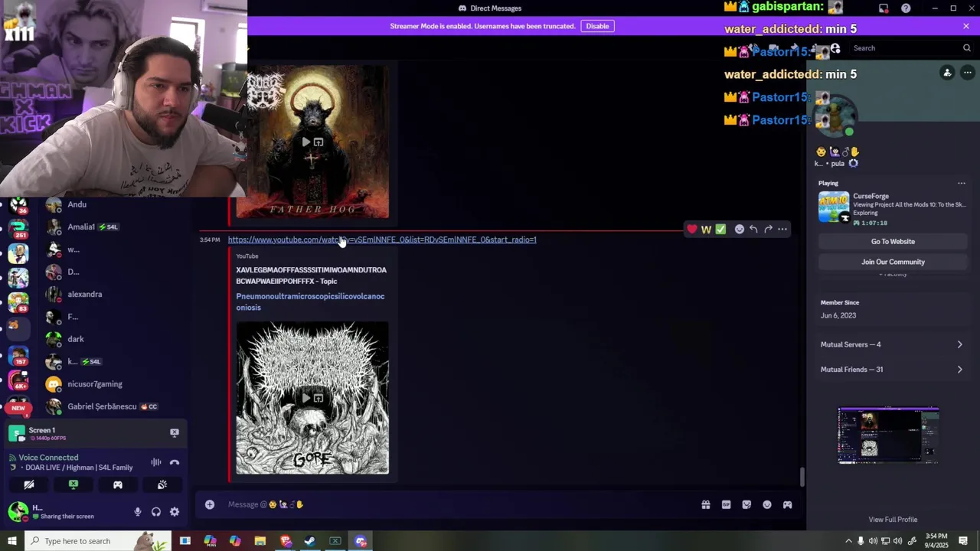The height and width of the screenshot is (551, 980).
Task: Open noise suppression waveform icon
Action: click(x=156, y=462)
